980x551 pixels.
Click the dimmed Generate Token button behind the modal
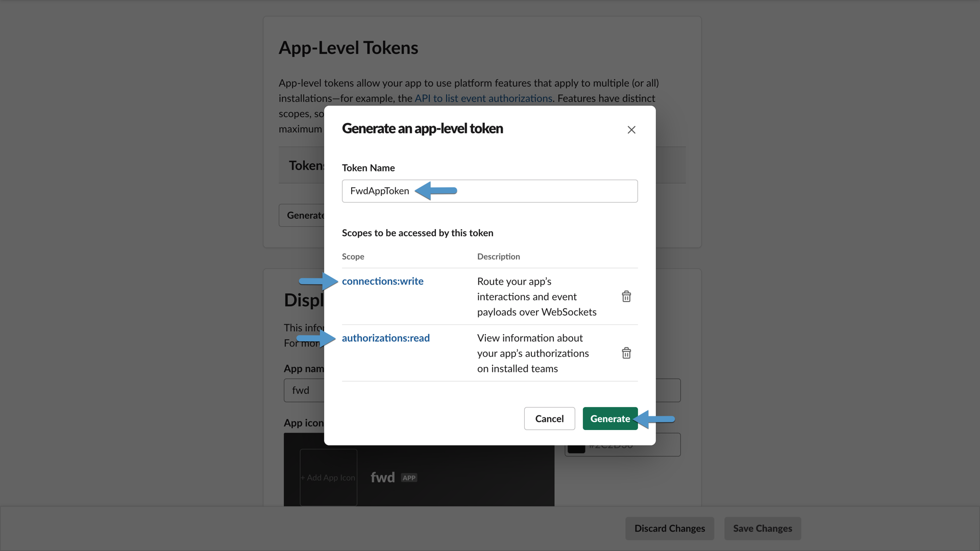[305, 215]
